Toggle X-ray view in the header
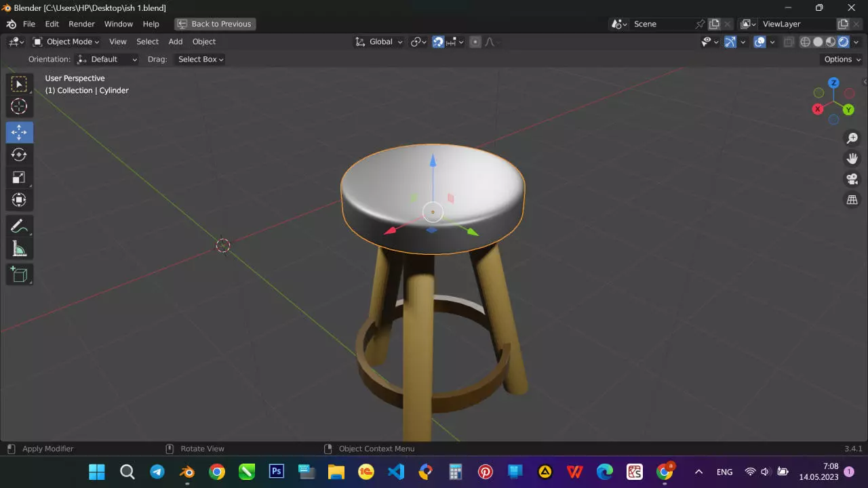The image size is (868, 488). (x=789, y=42)
